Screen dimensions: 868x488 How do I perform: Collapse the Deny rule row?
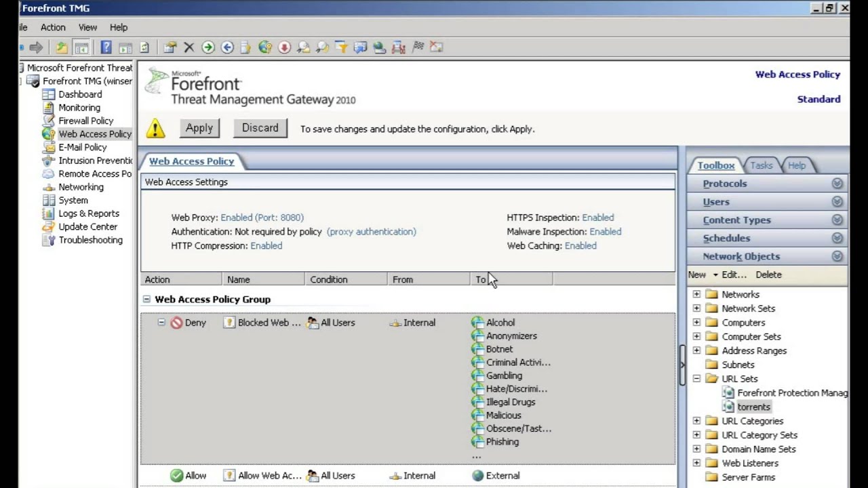click(161, 323)
